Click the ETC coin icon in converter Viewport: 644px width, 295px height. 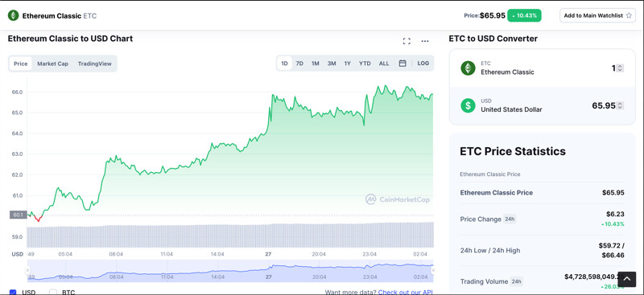pyautogui.click(x=468, y=68)
